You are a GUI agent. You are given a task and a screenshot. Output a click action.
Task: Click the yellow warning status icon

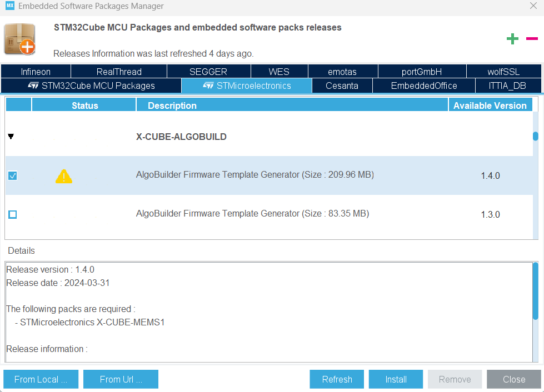(64, 176)
